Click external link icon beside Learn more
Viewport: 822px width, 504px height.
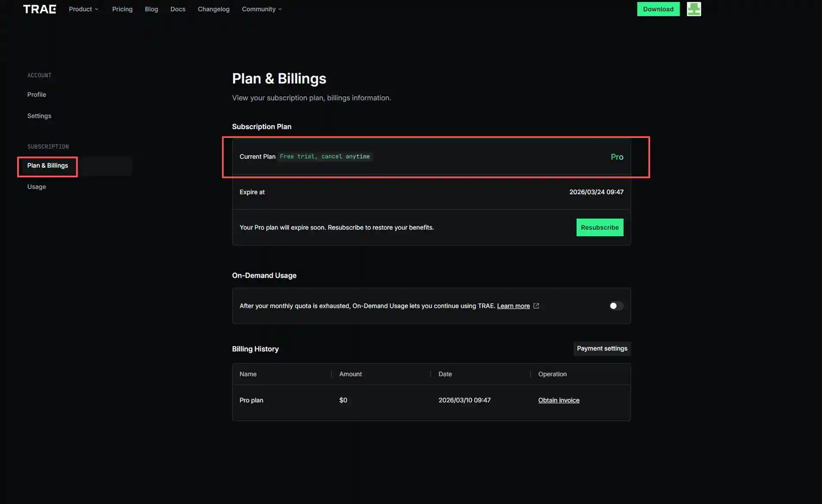pos(536,306)
